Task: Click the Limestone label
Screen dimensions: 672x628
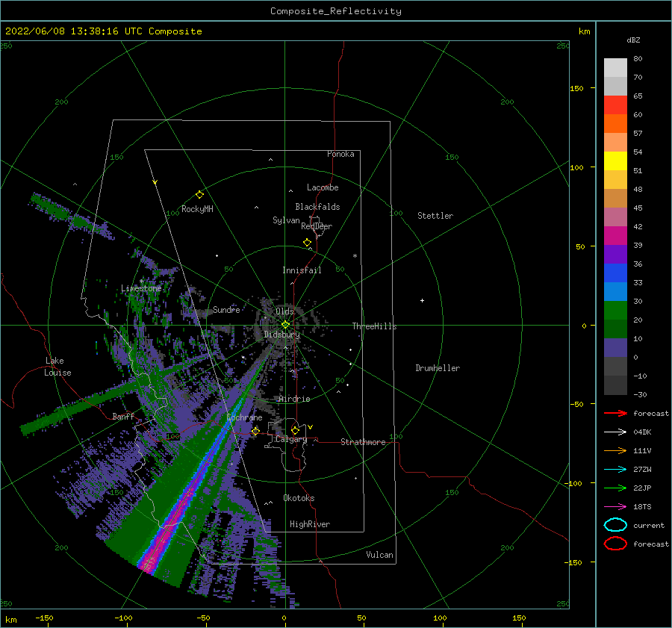Action: pos(141,288)
